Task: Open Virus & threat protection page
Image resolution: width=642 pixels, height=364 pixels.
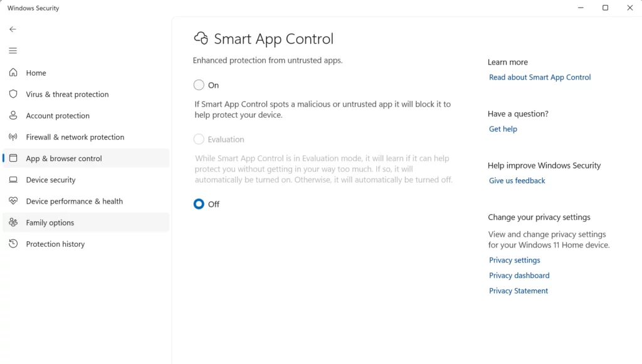Action: pos(86,94)
